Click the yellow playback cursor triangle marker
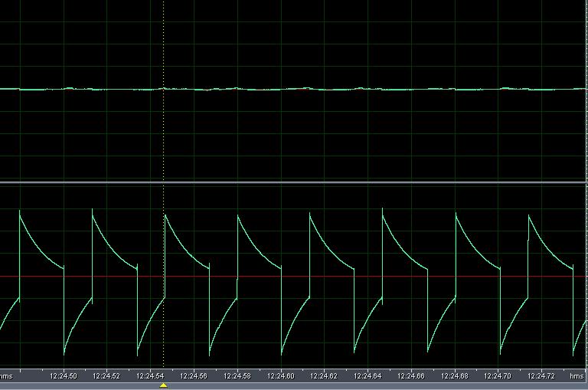588x390 pixels. point(163,385)
